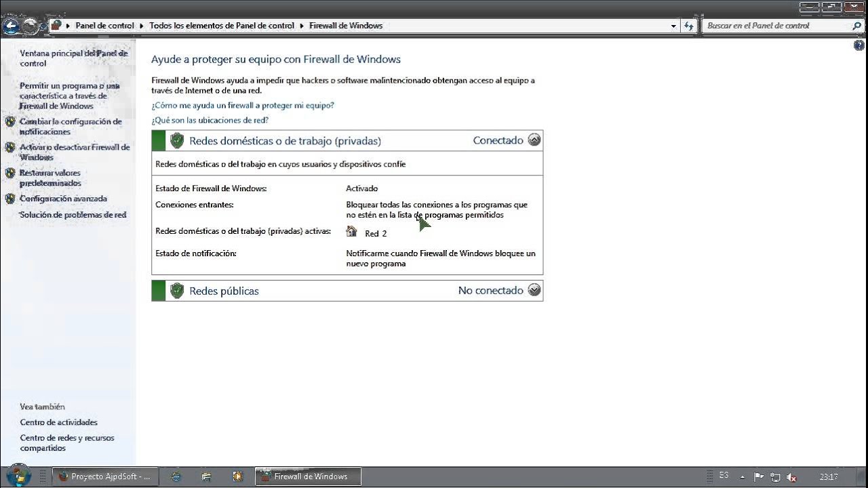Click the Activado firewall state value
Image resolution: width=868 pixels, height=488 pixels.
pos(362,188)
